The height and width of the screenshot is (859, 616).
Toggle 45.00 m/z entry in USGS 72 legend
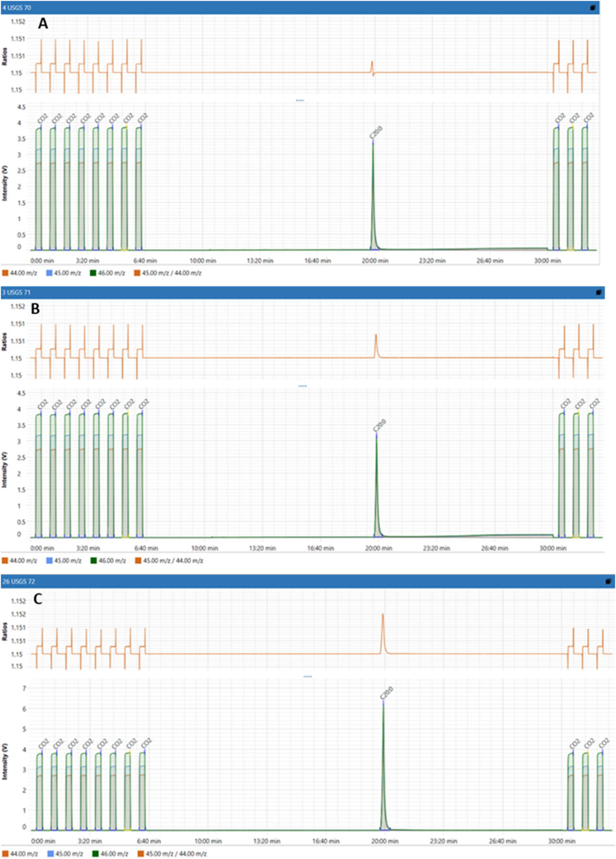[x=65, y=853]
